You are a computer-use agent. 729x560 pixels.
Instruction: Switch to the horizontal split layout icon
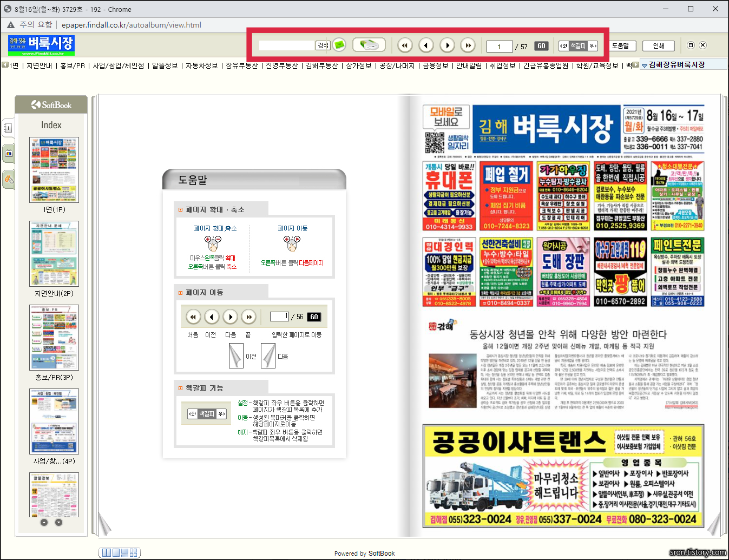tap(125, 552)
